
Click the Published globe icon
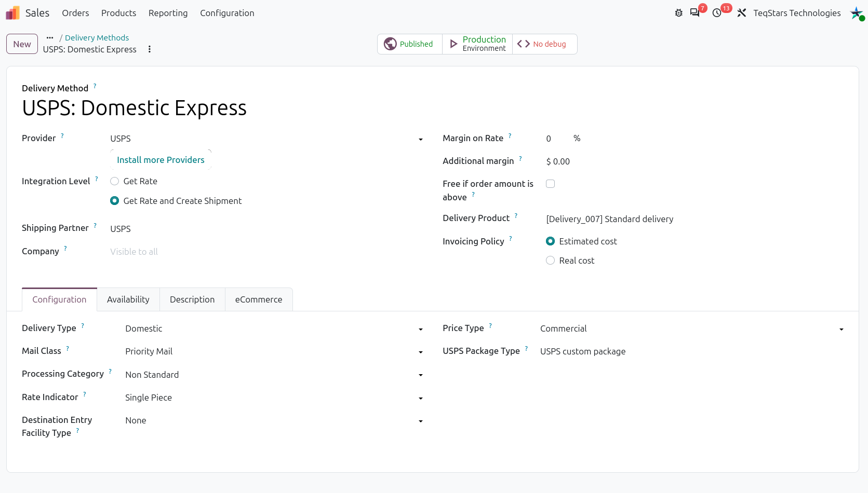[x=390, y=44]
